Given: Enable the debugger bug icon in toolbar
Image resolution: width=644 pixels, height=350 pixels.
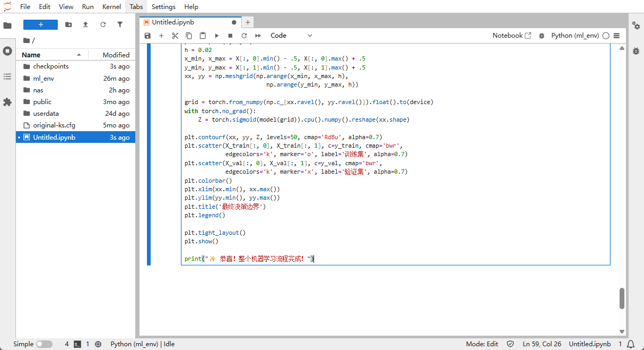Looking at the screenshot, I should 542,36.
